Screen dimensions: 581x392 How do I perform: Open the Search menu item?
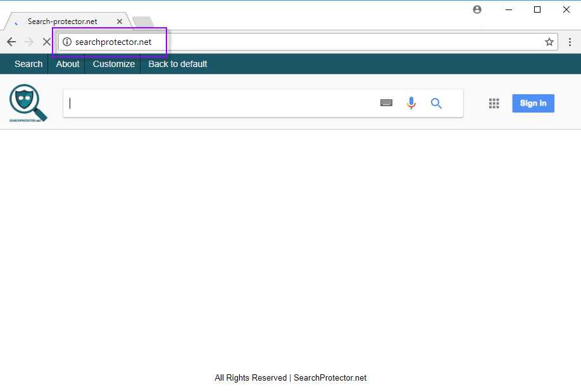pyautogui.click(x=28, y=64)
